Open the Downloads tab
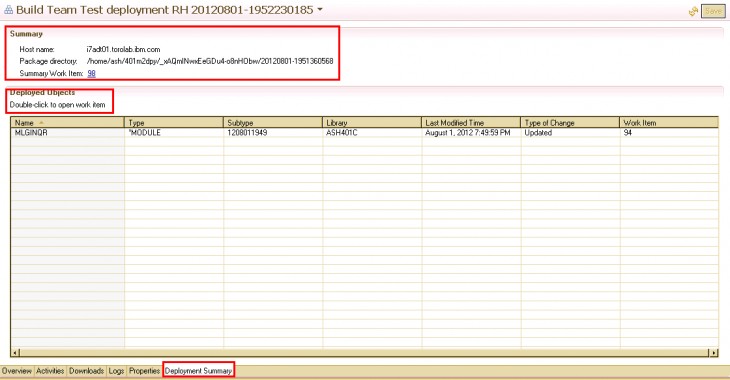Screen dimensions: 730x380 86,371
